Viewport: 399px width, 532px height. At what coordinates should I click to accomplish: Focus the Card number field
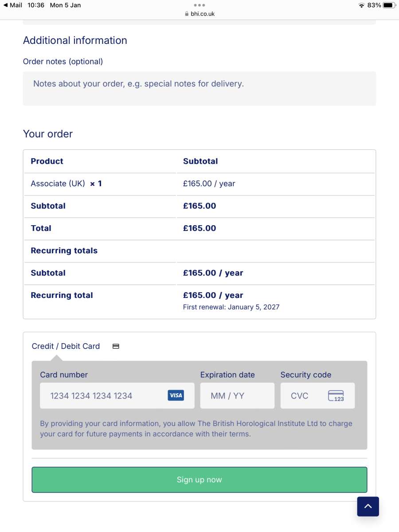(117, 395)
